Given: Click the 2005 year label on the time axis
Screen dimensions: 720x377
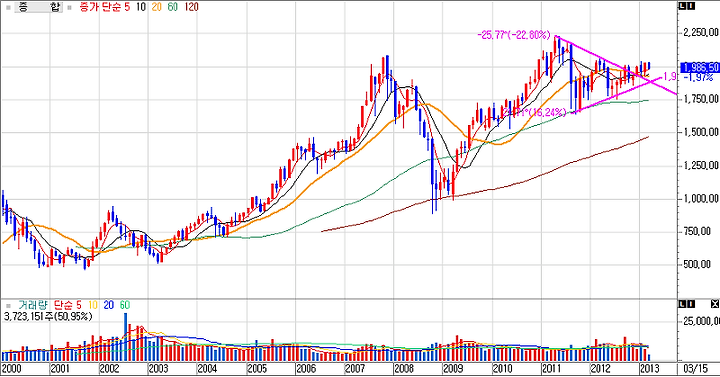Looking at the screenshot, I should 257,369.
